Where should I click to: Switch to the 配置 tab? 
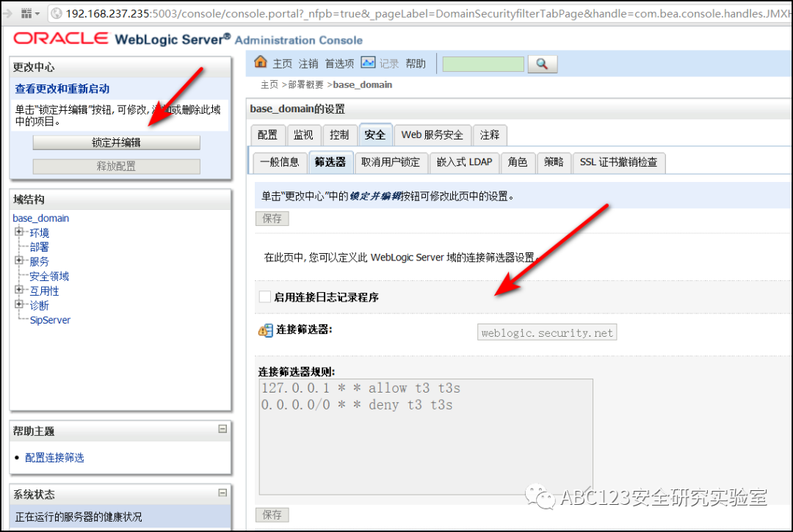267,134
